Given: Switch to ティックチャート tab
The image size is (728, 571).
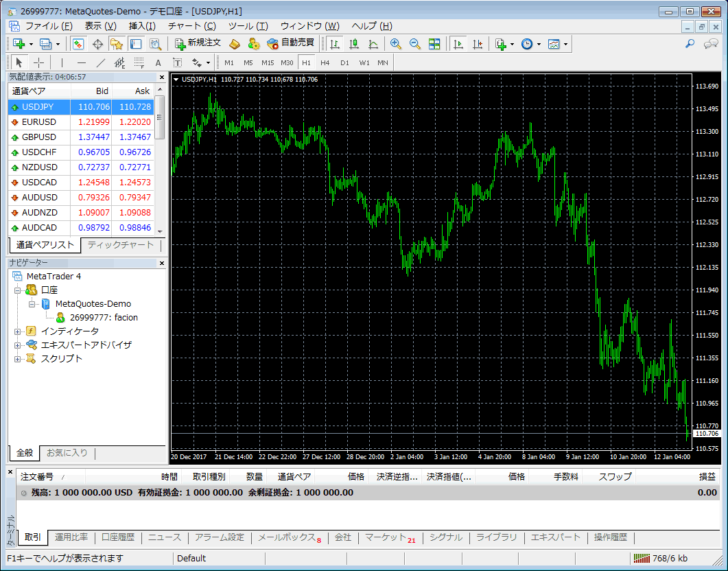Looking at the screenshot, I should (x=120, y=244).
